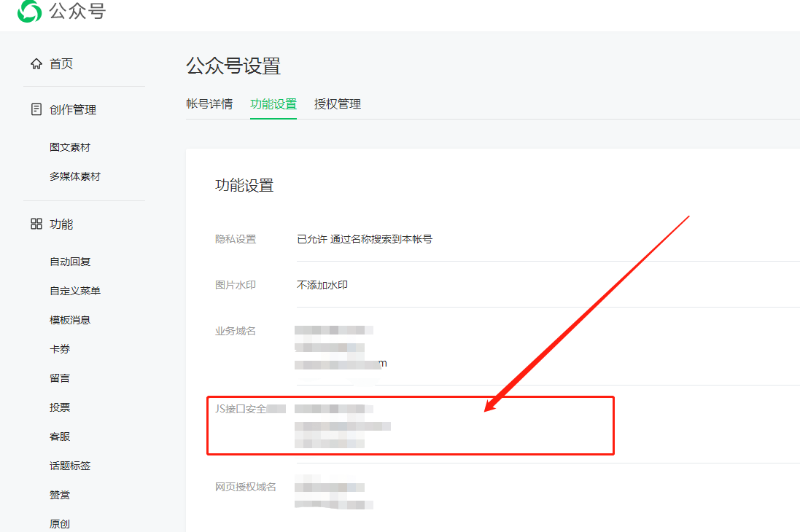The height and width of the screenshot is (532, 800).
Task: Open 图文素材 in the sidebar
Action: pos(70,147)
